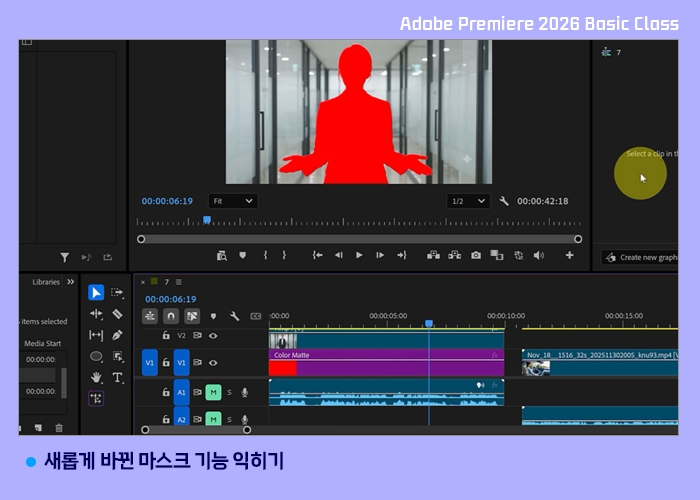Play the program monitor
The image size is (700, 500).
pyautogui.click(x=359, y=255)
